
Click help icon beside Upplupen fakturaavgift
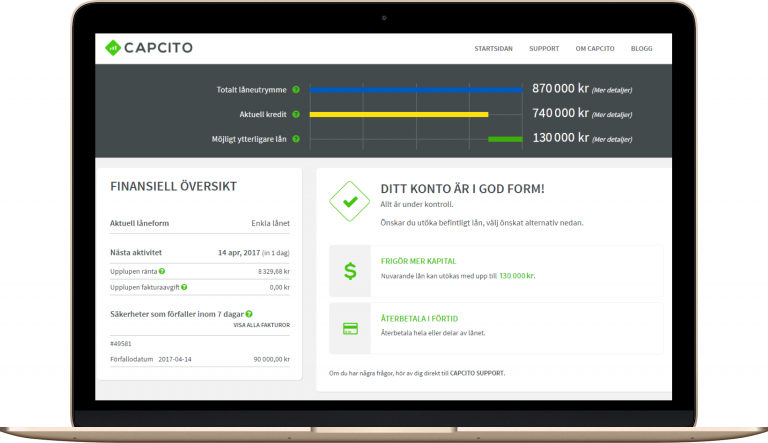pyautogui.click(x=184, y=287)
